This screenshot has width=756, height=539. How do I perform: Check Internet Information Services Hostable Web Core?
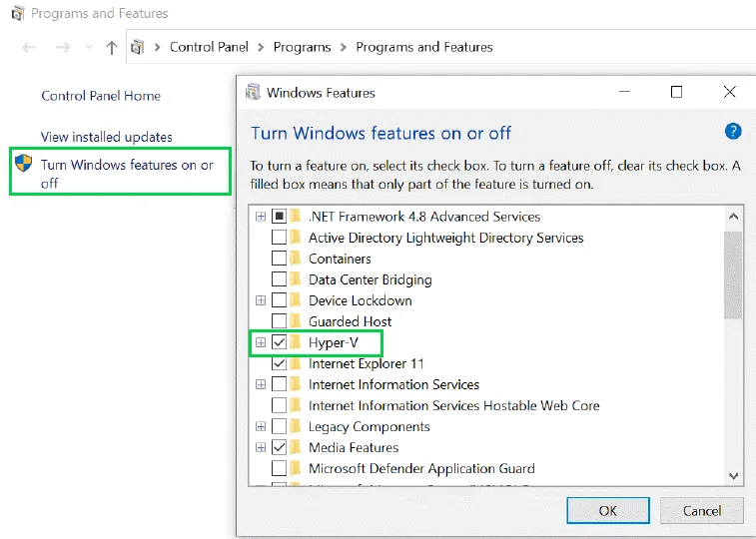[280, 405]
